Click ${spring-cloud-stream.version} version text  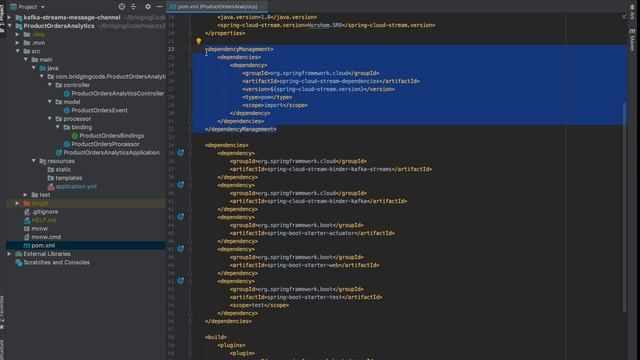tap(316, 89)
